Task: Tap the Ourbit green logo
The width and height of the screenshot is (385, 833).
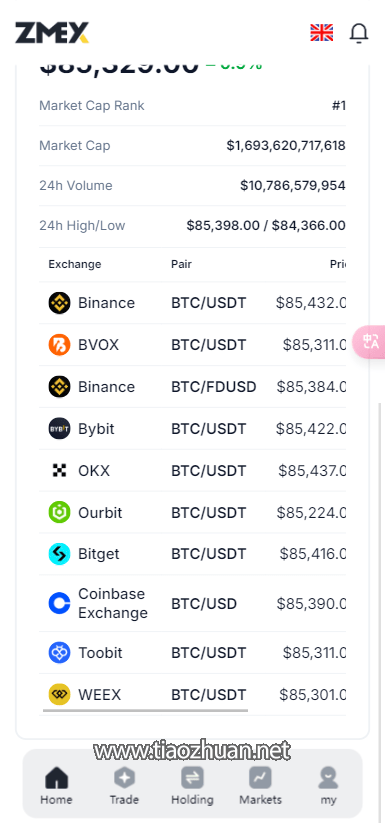Action: click(59, 513)
